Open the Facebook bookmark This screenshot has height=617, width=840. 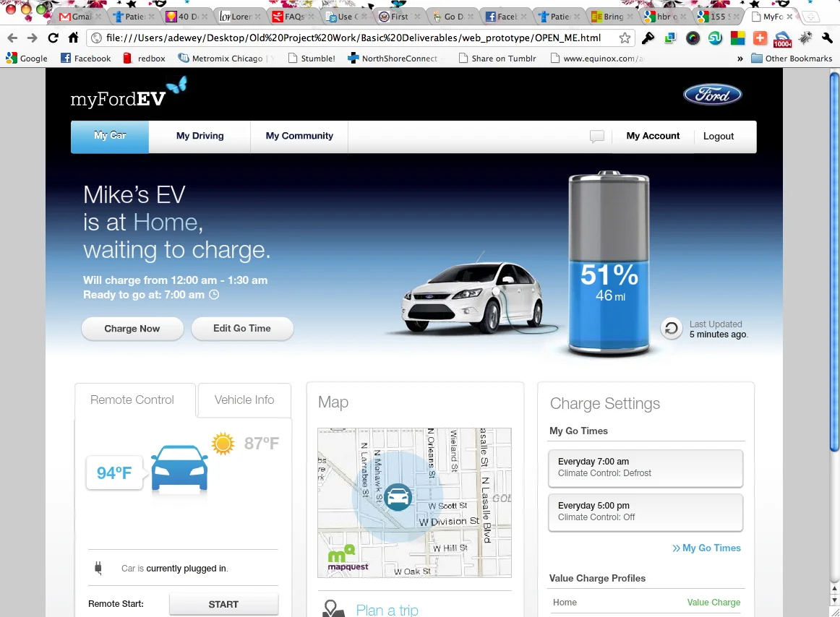coord(86,59)
